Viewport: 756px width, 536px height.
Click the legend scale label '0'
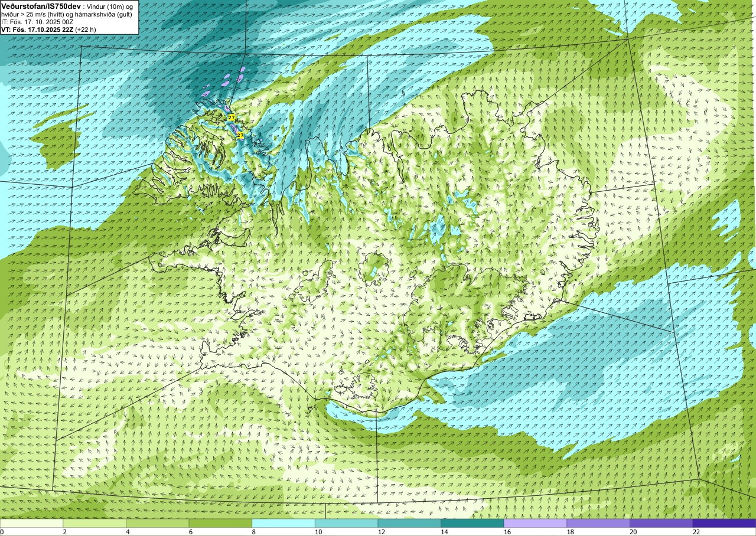coord(2,532)
